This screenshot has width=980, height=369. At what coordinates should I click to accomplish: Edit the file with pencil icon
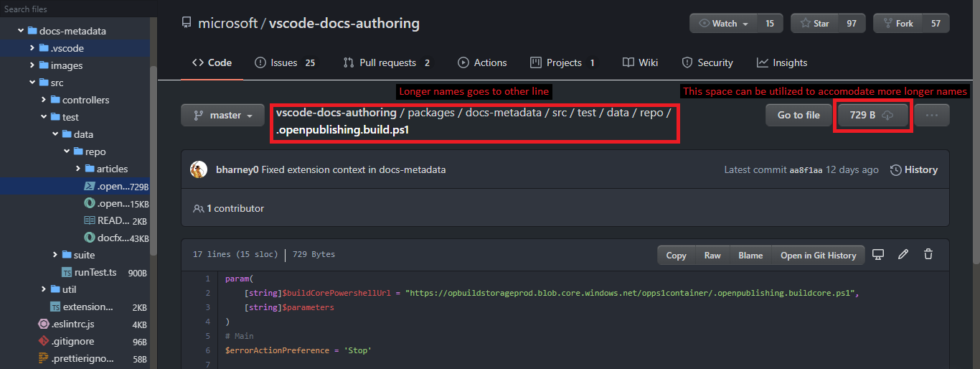click(x=903, y=254)
